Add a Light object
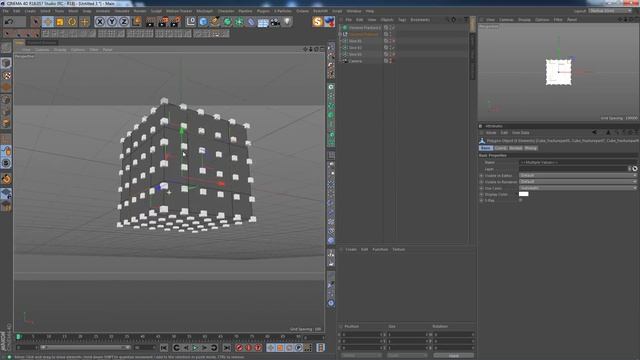The height and width of the screenshot is (360, 640). coord(287,22)
